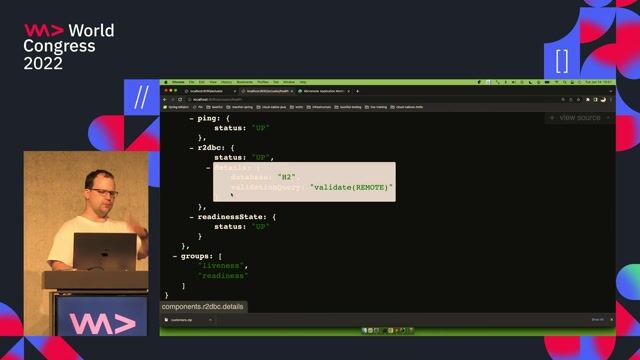
Task: Open the live training bookmarks folder
Action: pos(376,107)
